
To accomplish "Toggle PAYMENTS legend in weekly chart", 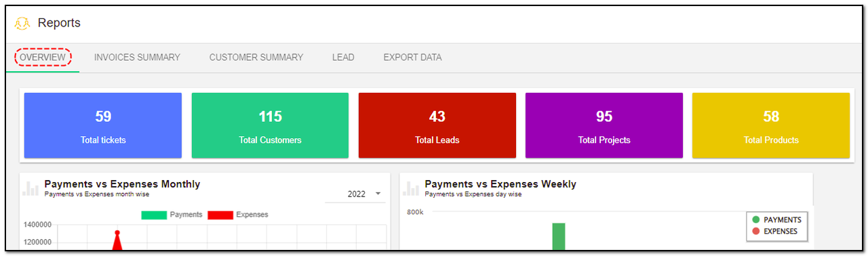I will click(x=776, y=220).
